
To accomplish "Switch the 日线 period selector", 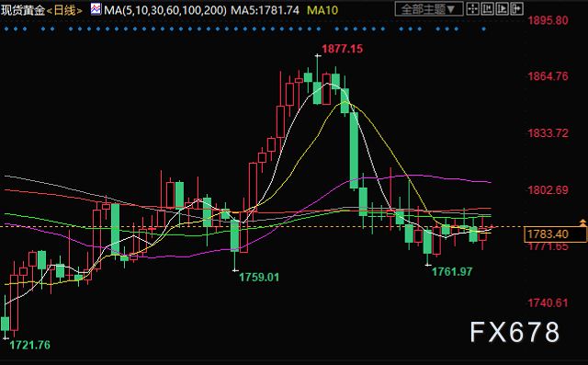I will [64, 10].
